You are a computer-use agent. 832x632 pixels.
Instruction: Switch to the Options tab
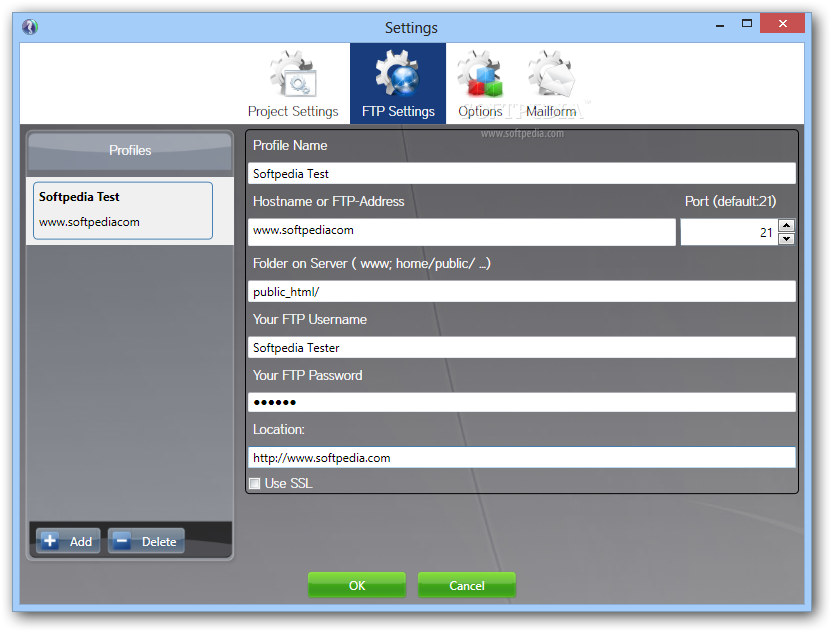pos(480,84)
